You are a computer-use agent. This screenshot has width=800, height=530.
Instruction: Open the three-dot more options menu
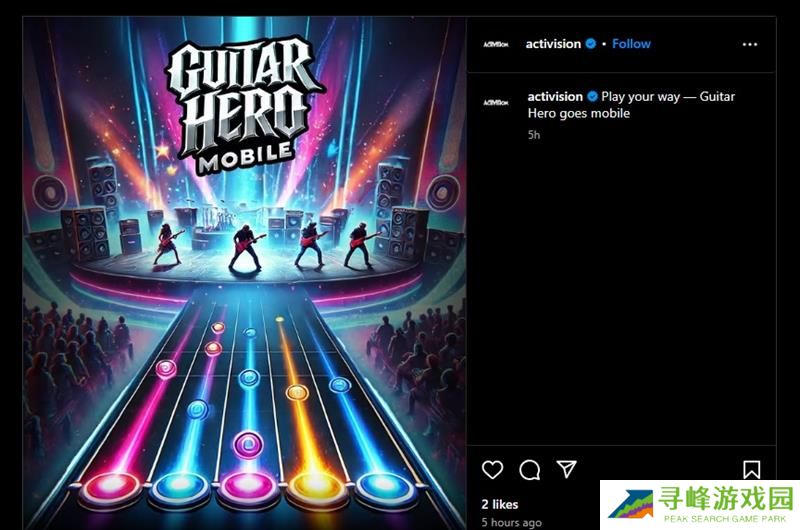click(749, 44)
